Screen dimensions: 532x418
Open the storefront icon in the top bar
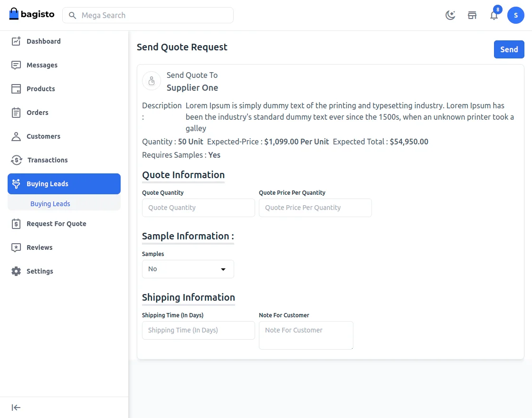point(472,15)
